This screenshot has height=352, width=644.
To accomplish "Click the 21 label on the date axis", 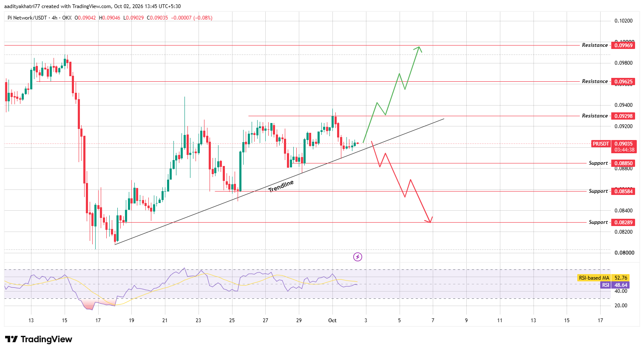I will 165,321.
